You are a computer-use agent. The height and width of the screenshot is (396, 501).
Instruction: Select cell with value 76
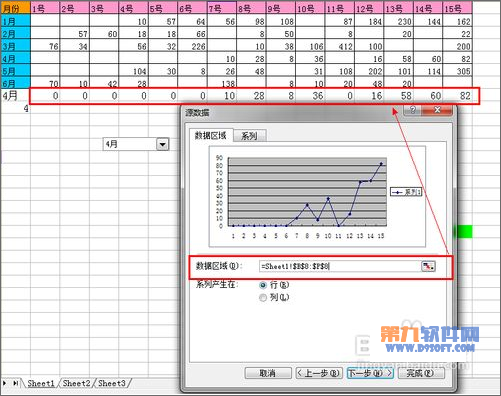(x=45, y=46)
